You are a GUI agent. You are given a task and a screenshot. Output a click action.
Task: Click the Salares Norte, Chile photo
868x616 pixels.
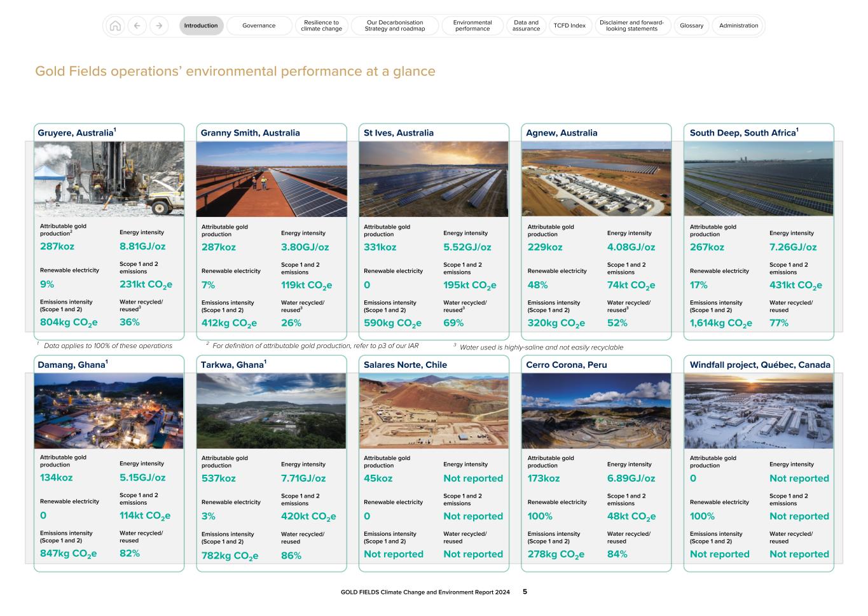tap(434, 410)
